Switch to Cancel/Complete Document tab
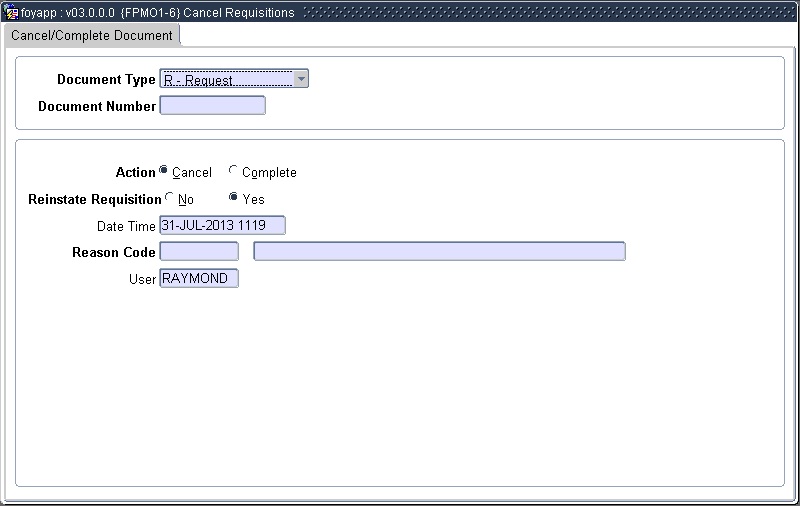This screenshot has width=800, height=506. point(92,36)
